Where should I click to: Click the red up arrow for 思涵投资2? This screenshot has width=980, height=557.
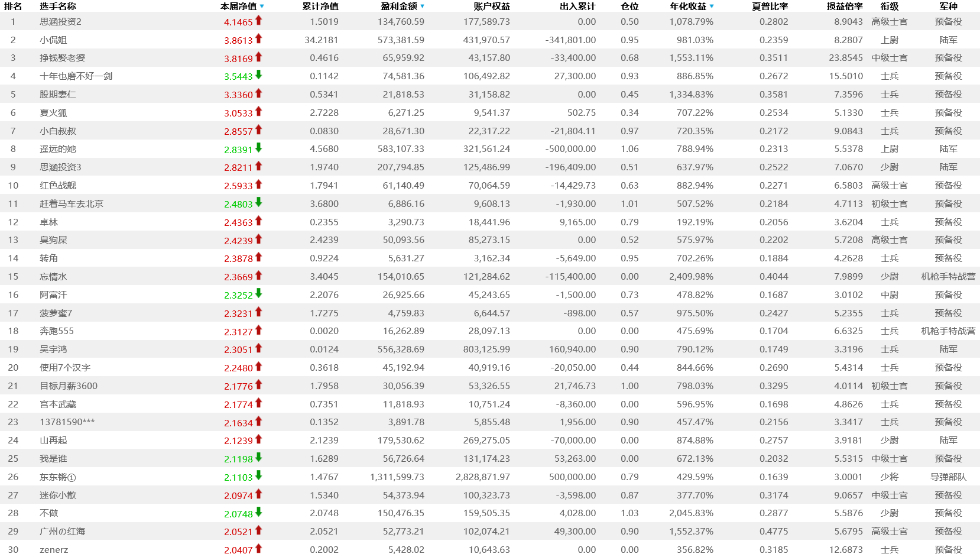pyautogui.click(x=258, y=21)
